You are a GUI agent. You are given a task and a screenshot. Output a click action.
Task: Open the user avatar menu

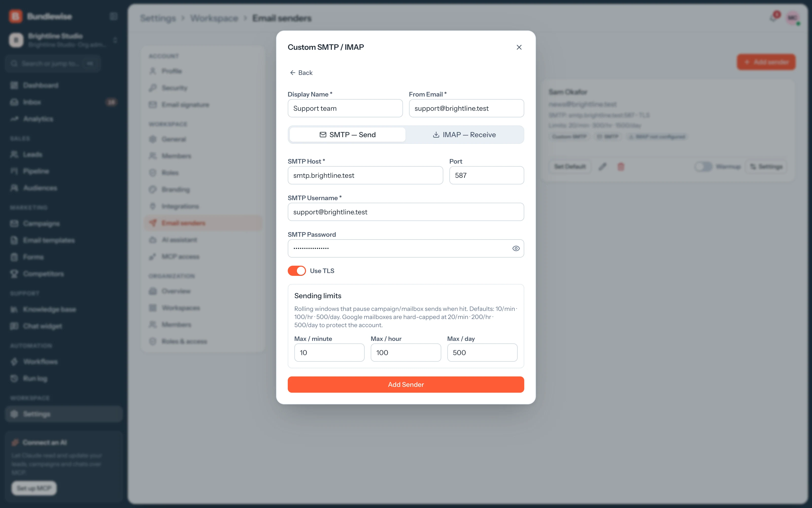792,18
